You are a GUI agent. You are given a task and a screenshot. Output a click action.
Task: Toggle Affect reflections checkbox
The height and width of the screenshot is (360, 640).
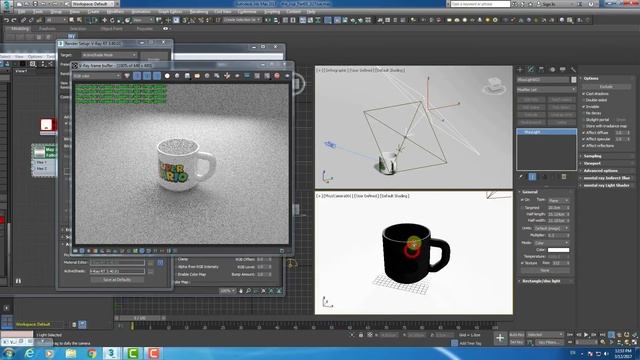pos(584,146)
